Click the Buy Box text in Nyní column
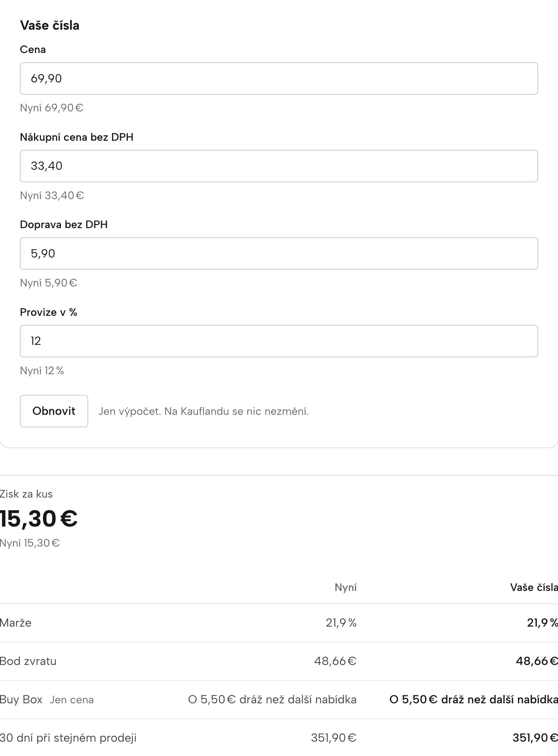Viewport: 558px width, 756px height. pyautogui.click(x=272, y=699)
